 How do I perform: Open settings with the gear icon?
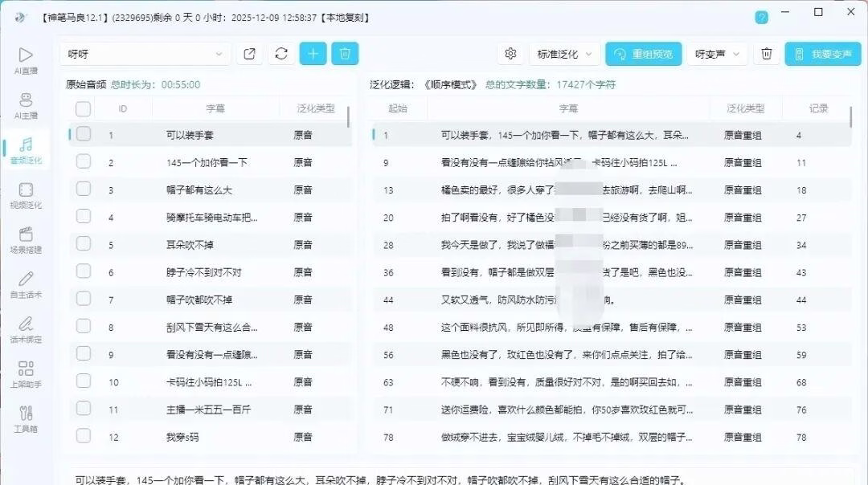[x=510, y=54]
